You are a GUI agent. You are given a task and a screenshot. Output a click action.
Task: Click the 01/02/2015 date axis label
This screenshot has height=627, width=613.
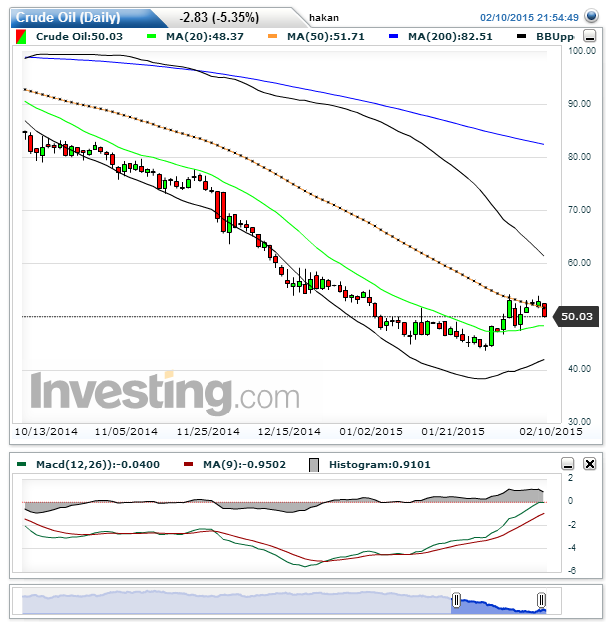371,432
